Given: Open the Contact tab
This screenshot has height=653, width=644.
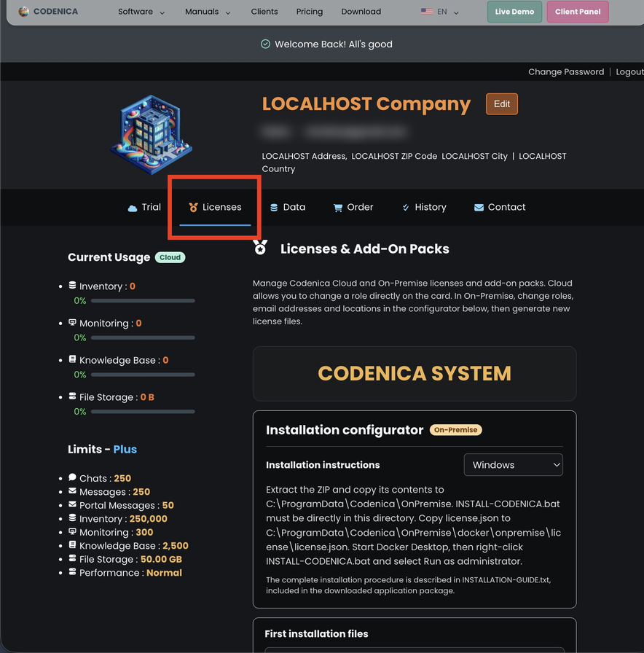Looking at the screenshot, I should point(500,207).
